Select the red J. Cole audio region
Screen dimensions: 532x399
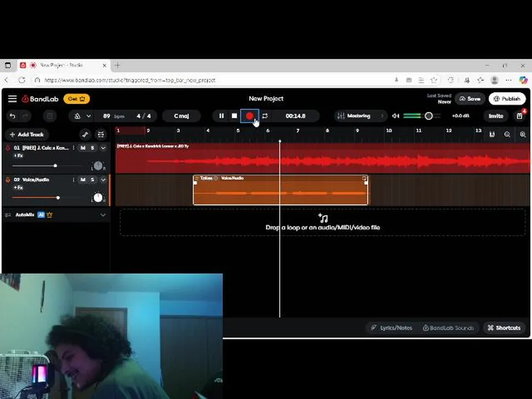click(323, 158)
